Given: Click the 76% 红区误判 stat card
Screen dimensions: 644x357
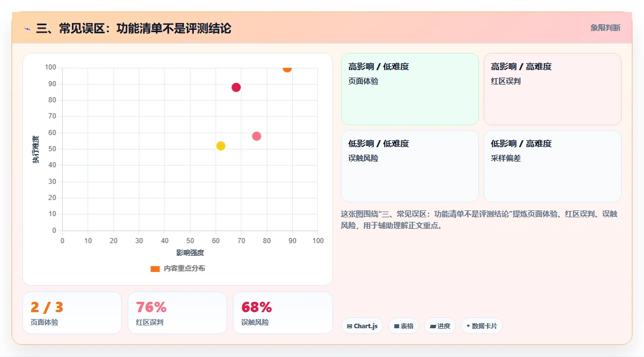Looking at the screenshot, I should (x=178, y=313).
